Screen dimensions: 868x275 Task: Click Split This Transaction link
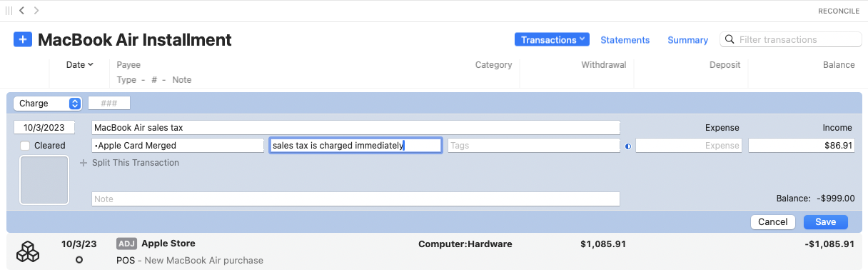pyautogui.click(x=136, y=163)
